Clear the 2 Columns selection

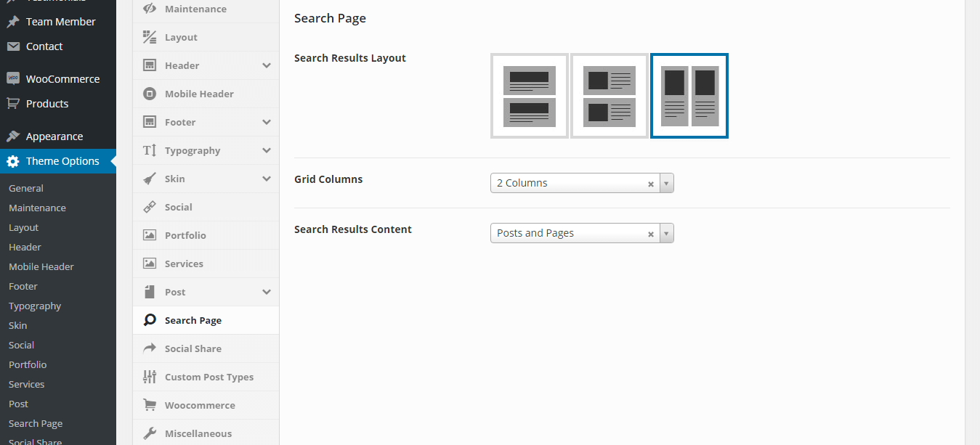651,184
